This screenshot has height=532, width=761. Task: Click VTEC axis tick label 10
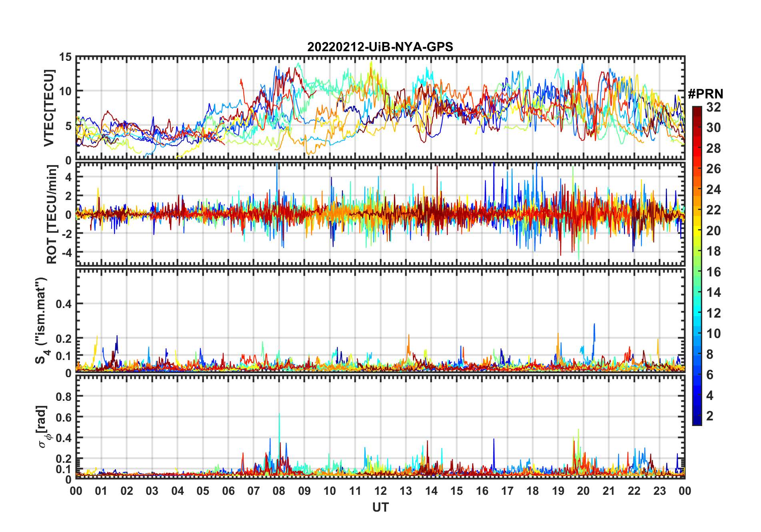pyautogui.click(x=66, y=92)
